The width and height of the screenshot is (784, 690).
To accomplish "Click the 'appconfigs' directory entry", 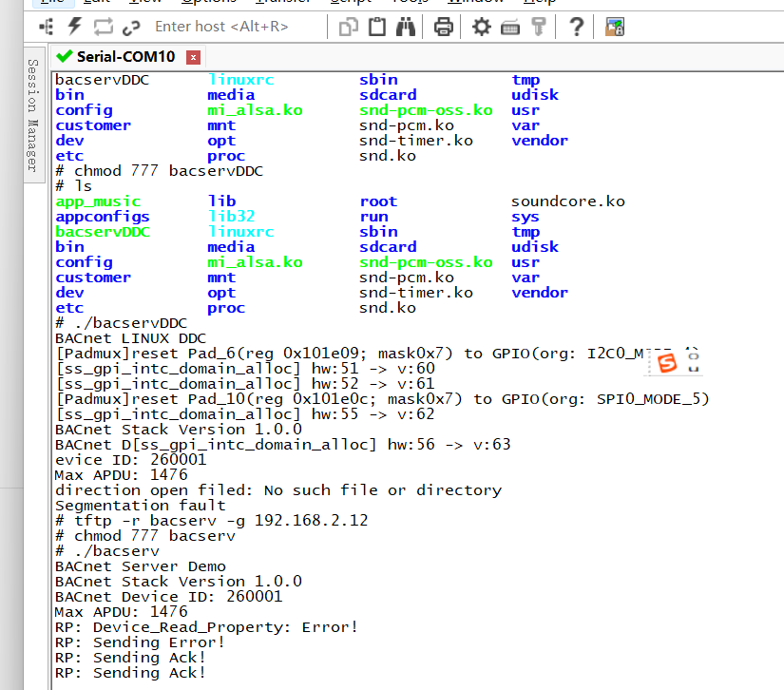I will [103, 217].
